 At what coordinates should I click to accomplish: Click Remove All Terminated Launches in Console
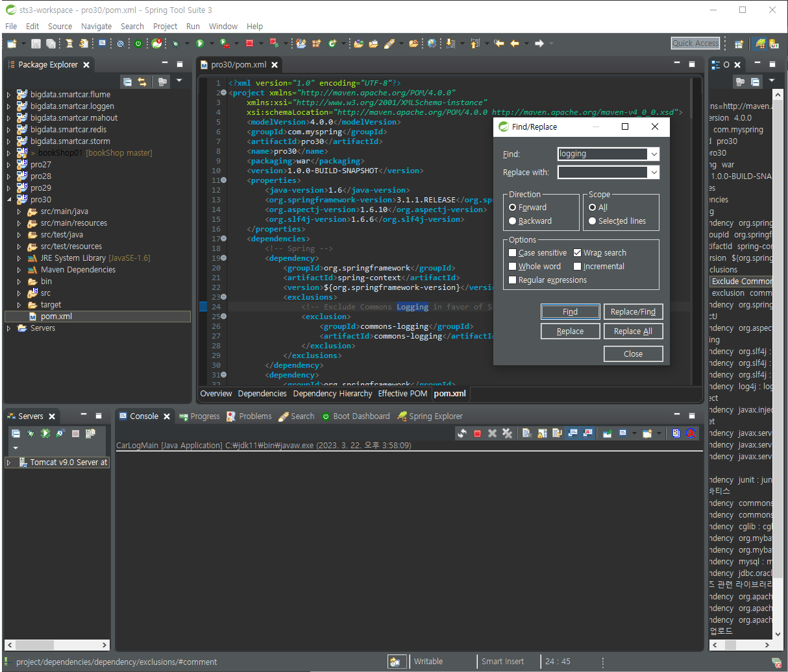506,433
